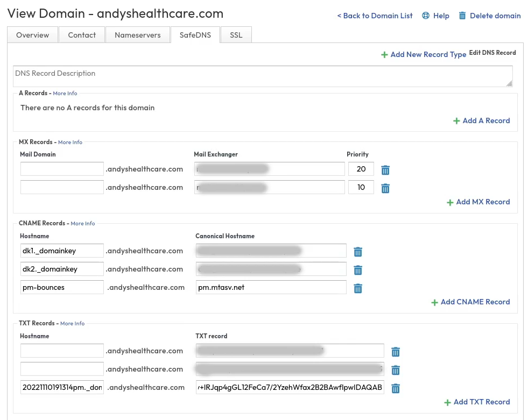The width and height of the screenshot is (528, 420).
Task: Click the green plus beside Add New Record Type
Action: (x=384, y=54)
